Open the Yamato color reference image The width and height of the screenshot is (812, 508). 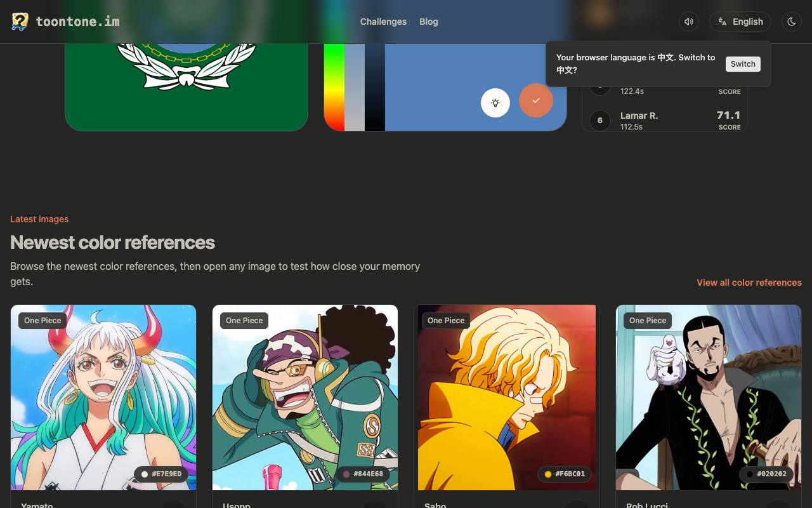103,398
